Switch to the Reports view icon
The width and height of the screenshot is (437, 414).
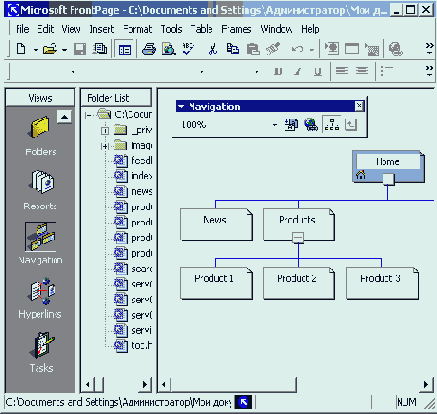pos(42,182)
